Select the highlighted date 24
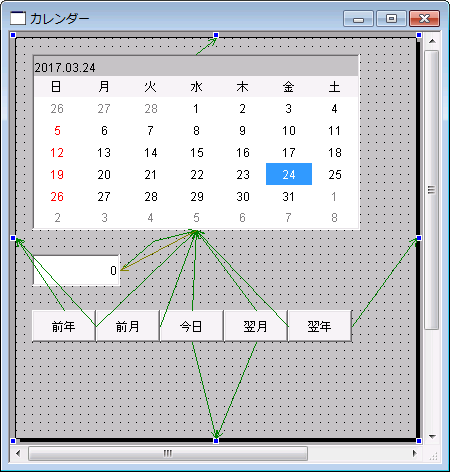450x472 pixels. 289,174
